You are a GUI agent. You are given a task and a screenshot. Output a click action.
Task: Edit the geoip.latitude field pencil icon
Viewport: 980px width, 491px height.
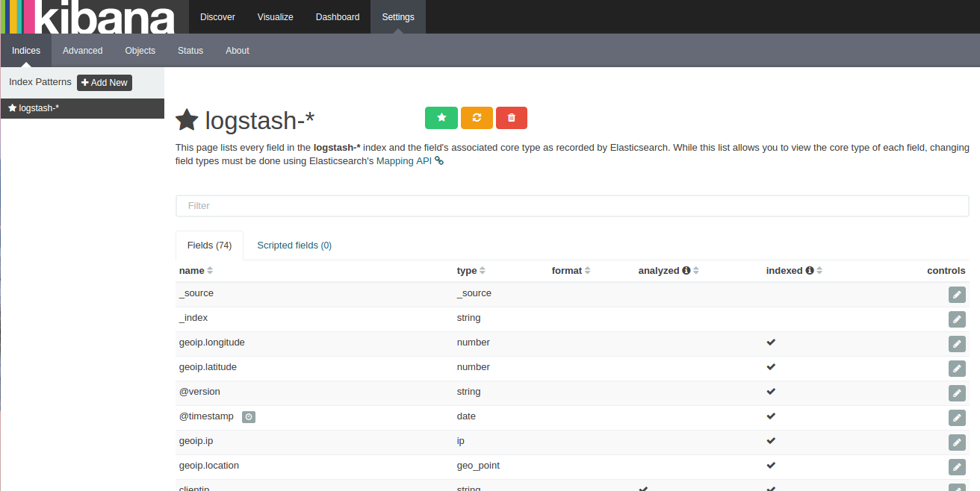tap(957, 369)
